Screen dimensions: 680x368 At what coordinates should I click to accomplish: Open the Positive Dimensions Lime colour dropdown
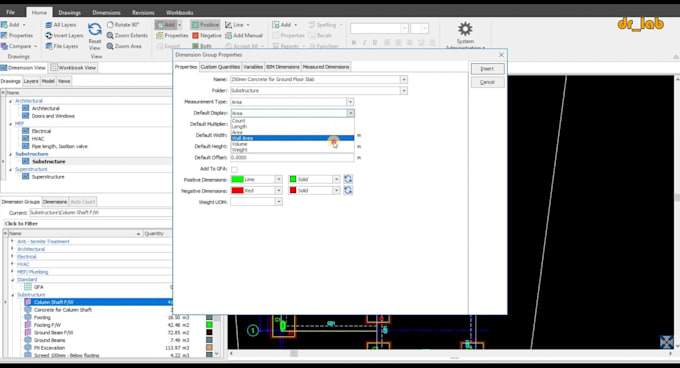pyautogui.click(x=278, y=179)
